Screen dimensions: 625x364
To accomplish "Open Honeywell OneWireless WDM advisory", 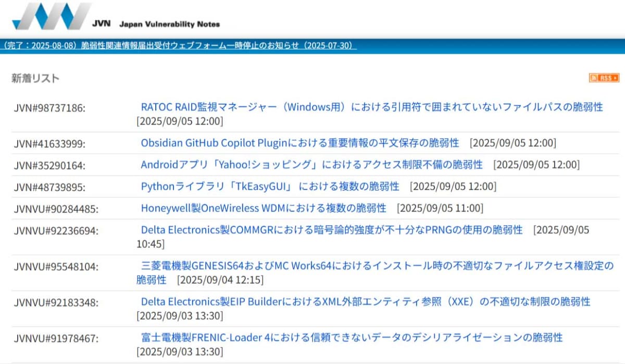I will tap(264, 208).
